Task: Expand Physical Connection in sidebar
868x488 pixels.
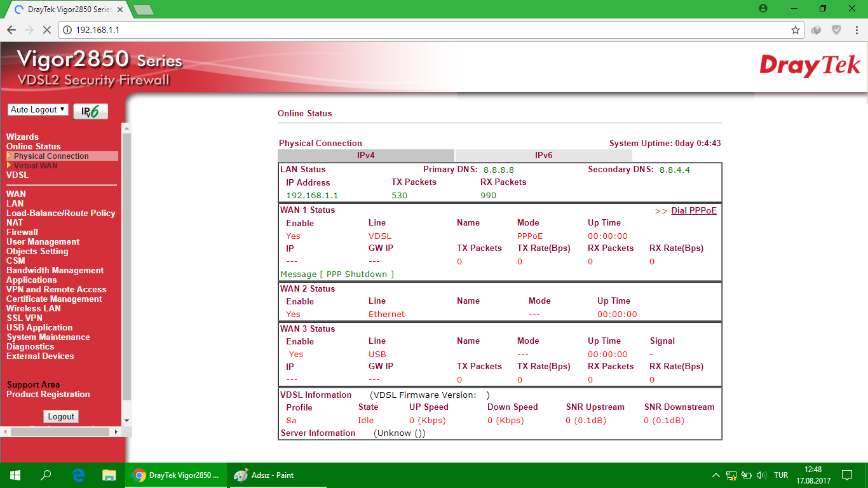Action: (51, 156)
